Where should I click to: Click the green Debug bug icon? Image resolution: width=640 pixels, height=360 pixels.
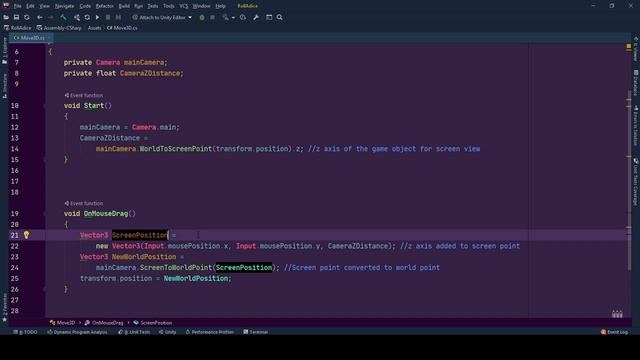[x=202, y=18]
